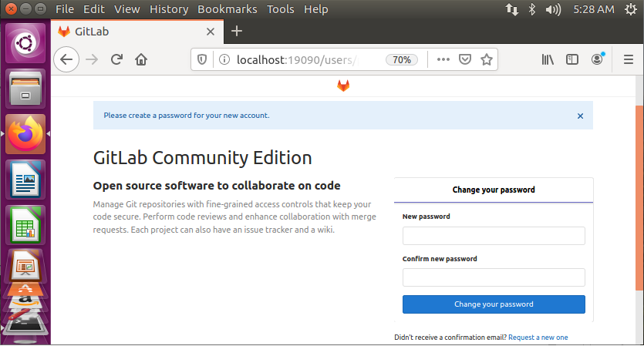The image size is (644, 346).
Task: Show sidebars icon in toolbar
Action: click(x=572, y=59)
